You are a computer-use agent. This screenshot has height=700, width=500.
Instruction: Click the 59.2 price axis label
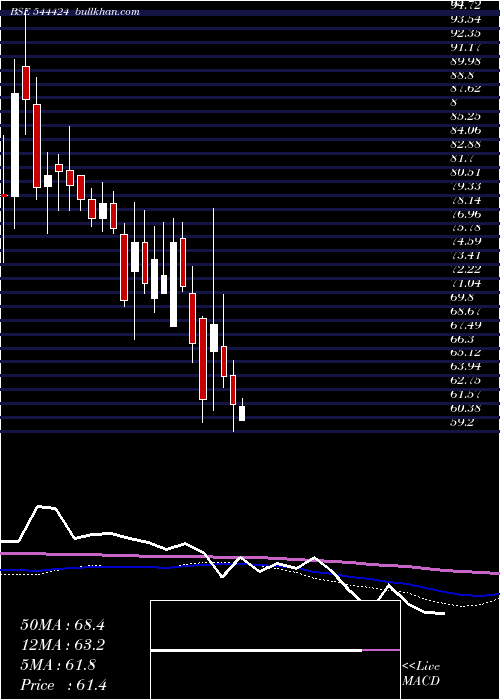[x=462, y=422]
